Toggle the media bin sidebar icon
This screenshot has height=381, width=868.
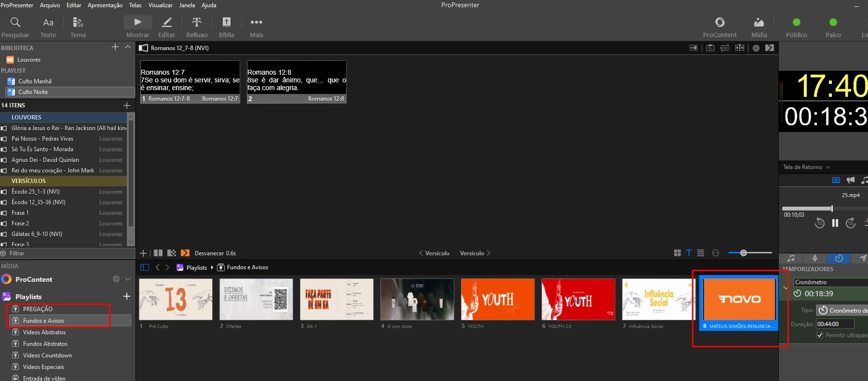click(x=144, y=267)
